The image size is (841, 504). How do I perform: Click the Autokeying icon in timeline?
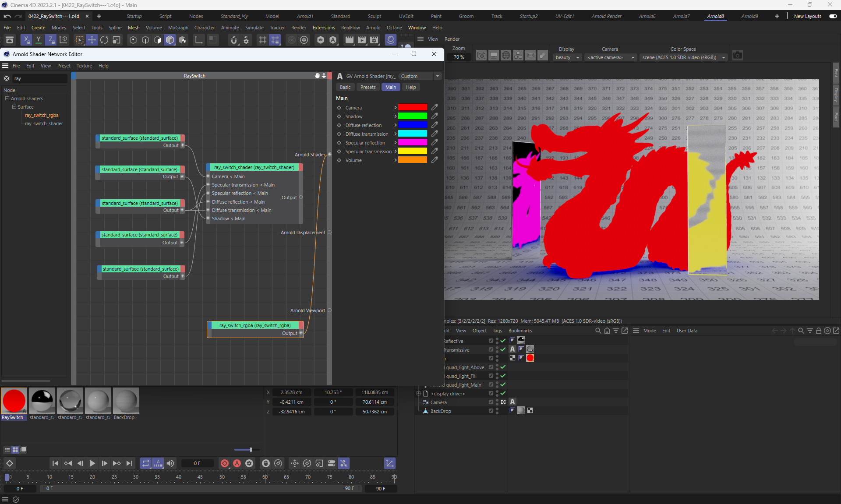click(237, 463)
